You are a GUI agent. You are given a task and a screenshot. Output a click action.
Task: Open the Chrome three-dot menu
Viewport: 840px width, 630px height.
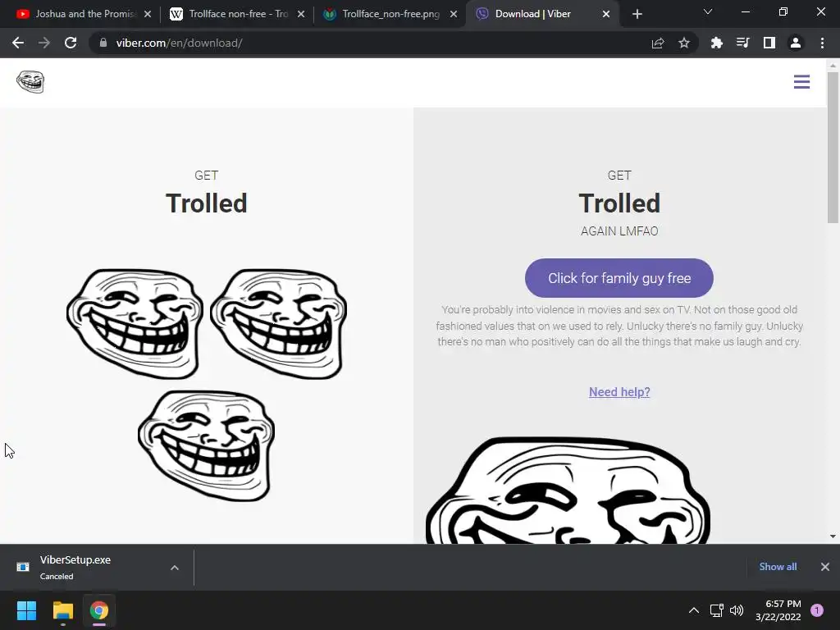point(822,43)
